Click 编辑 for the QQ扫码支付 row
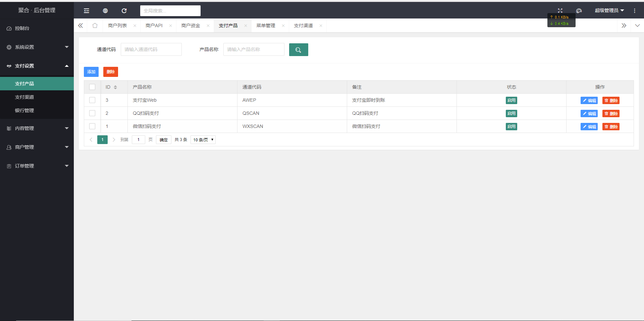644x321 pixels. (589, 113)
